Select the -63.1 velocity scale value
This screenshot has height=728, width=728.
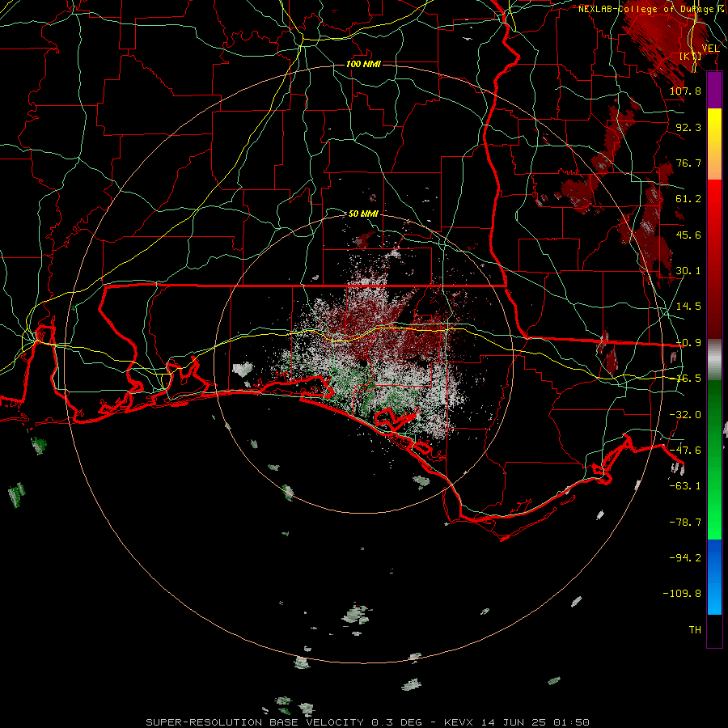pyautogui.click(x=685, y=486)
